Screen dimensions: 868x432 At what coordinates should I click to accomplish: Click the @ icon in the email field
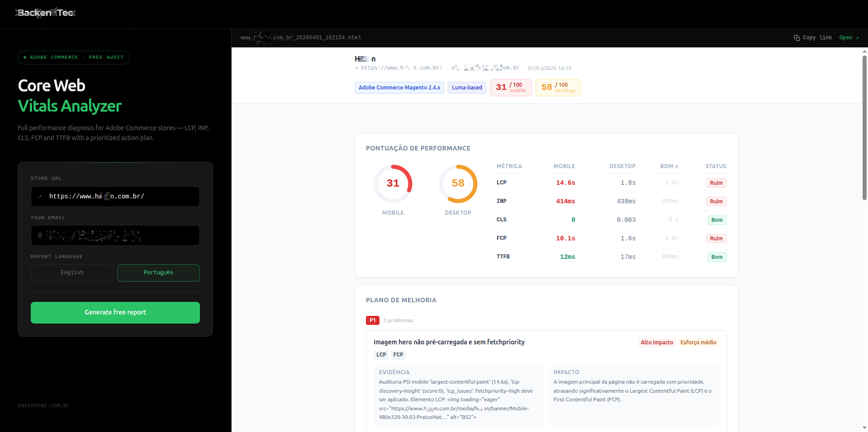click(x=39, y=235)
